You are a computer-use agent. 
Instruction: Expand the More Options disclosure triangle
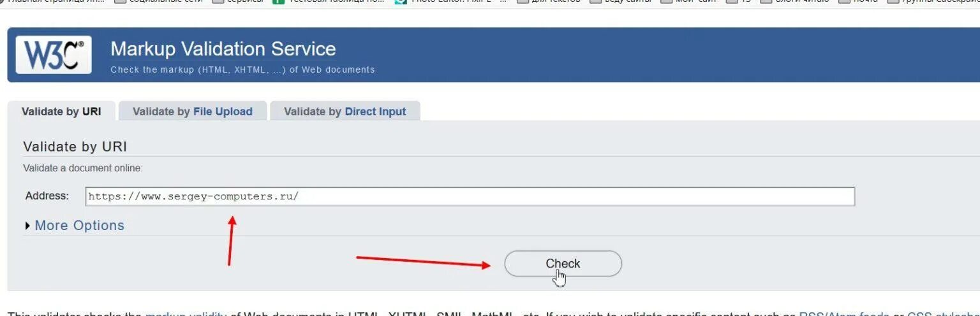tap(27, 226)
